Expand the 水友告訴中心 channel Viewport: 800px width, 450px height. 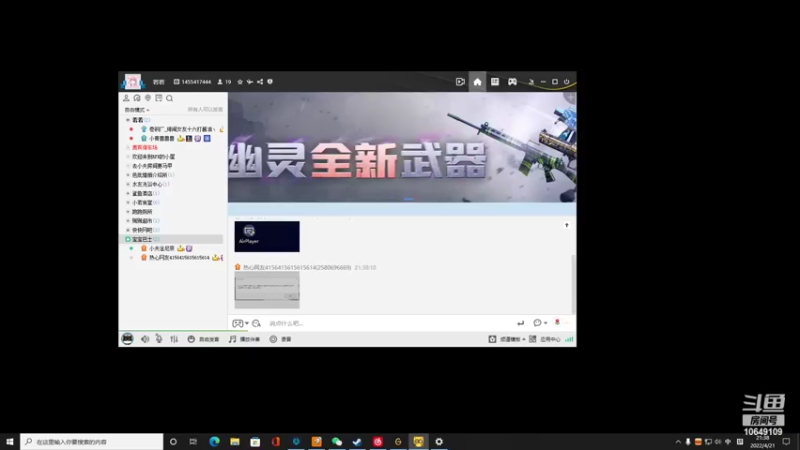tap(128, 184)
